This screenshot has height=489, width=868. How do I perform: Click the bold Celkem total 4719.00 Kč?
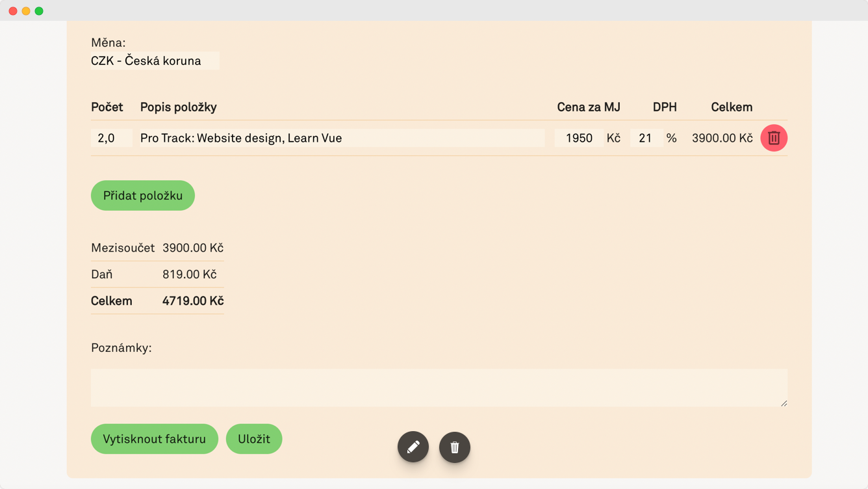[x=193, y=301]
